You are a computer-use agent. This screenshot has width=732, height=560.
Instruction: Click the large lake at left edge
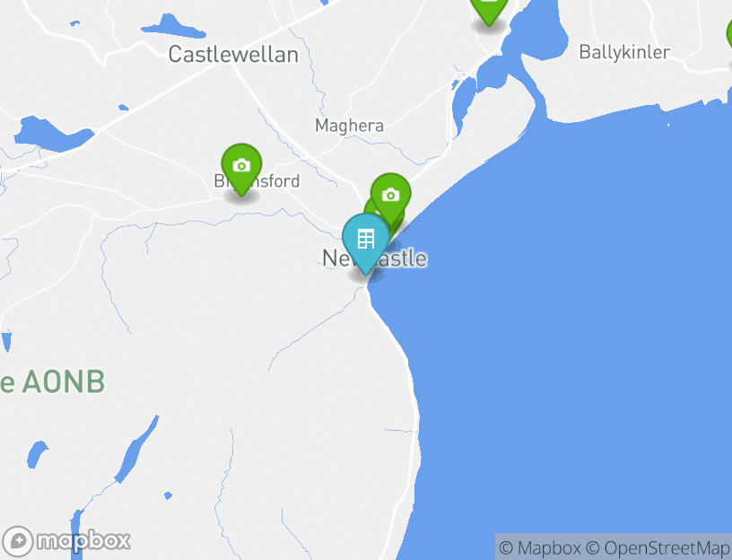point(51,135)
